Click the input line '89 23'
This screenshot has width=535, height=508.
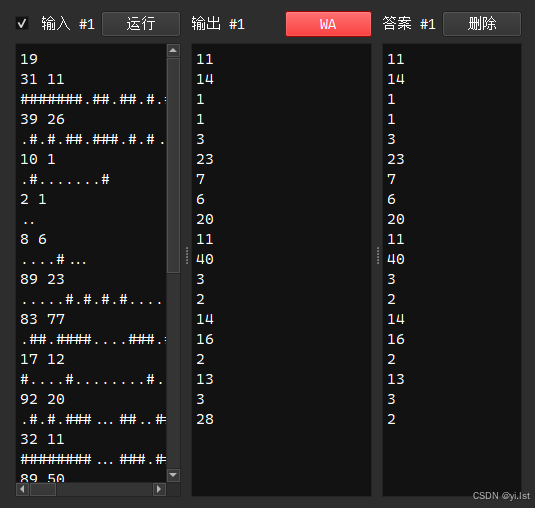tap(42, 279)
